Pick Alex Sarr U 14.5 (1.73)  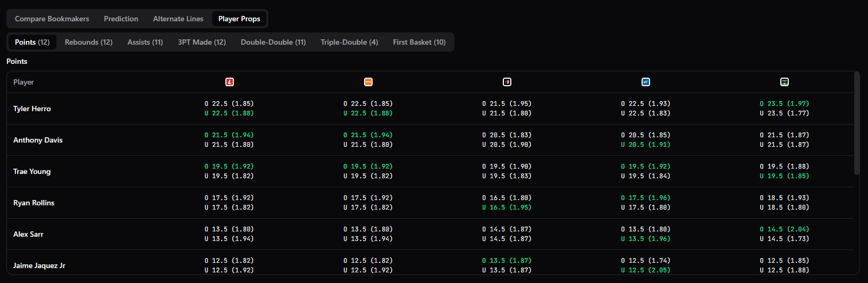point(785,239)
